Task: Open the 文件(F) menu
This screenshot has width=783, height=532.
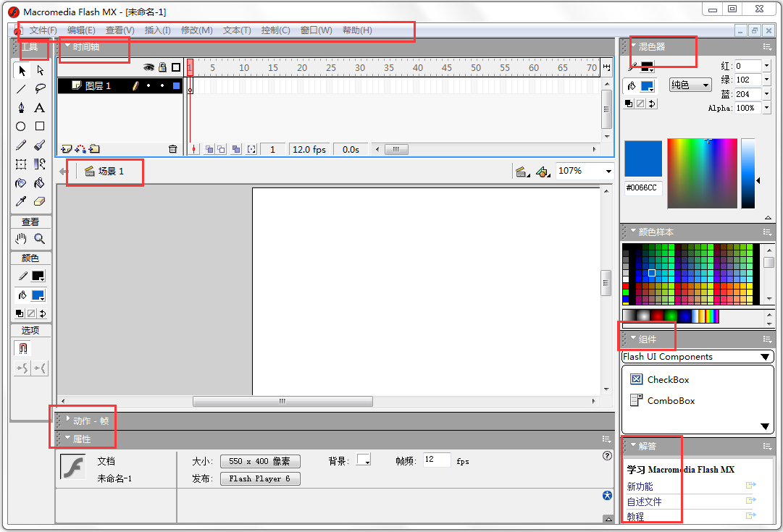Action: [x=43, y=30]
